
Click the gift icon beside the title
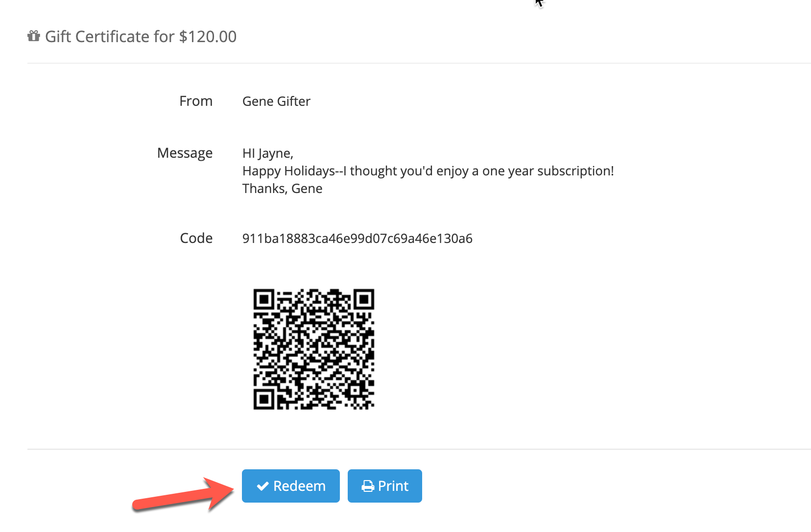(x=34, y=36)
